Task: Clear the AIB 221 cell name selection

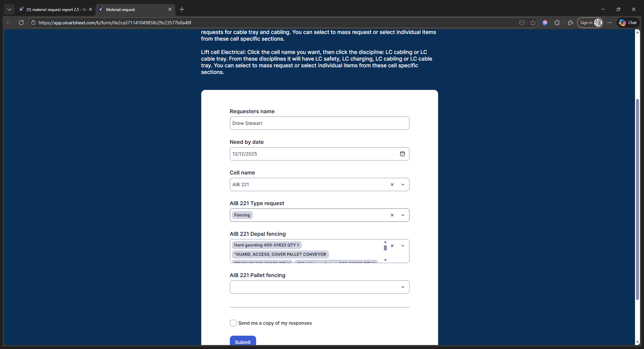Action: [392, 184]
